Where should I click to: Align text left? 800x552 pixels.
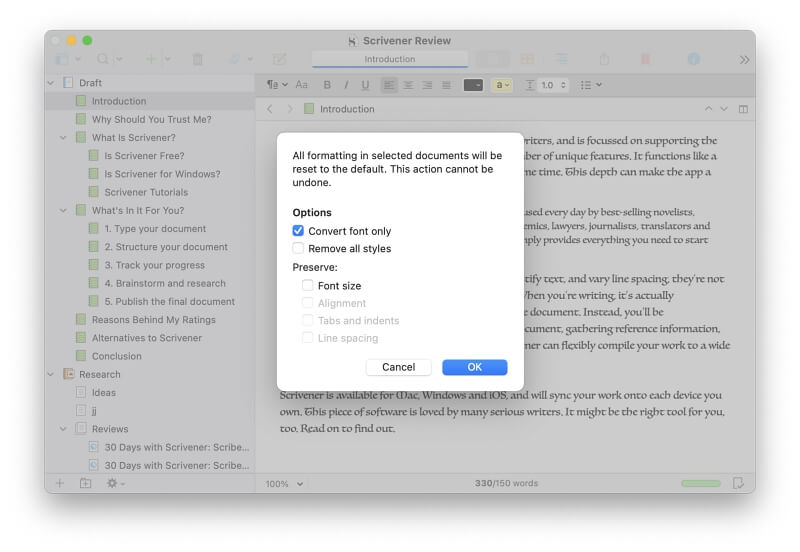[389, 85]
